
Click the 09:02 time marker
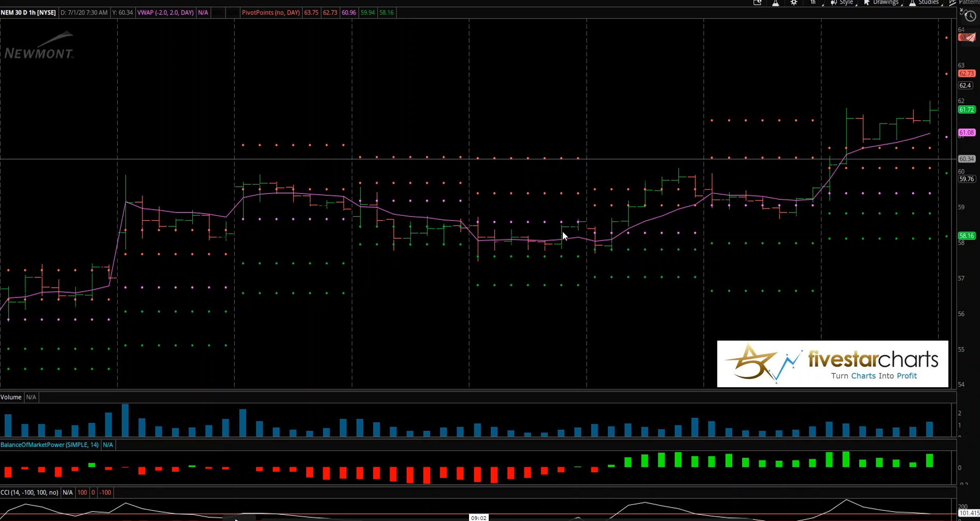point(478,517)
